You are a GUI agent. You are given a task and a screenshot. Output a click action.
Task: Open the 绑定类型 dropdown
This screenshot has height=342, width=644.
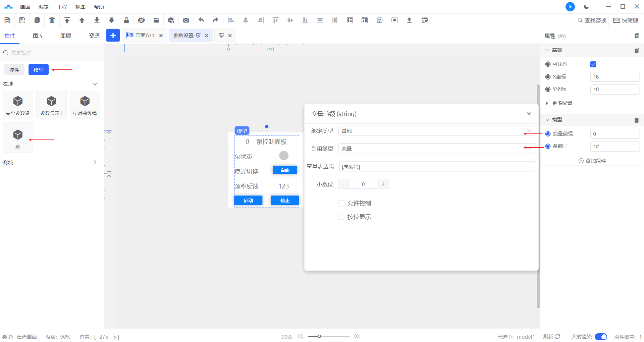point(437,131)
